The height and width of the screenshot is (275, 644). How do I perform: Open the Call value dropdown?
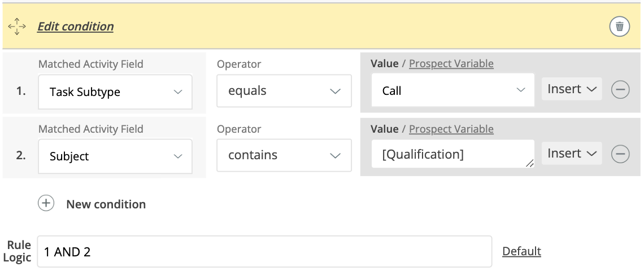coord(453,90)
